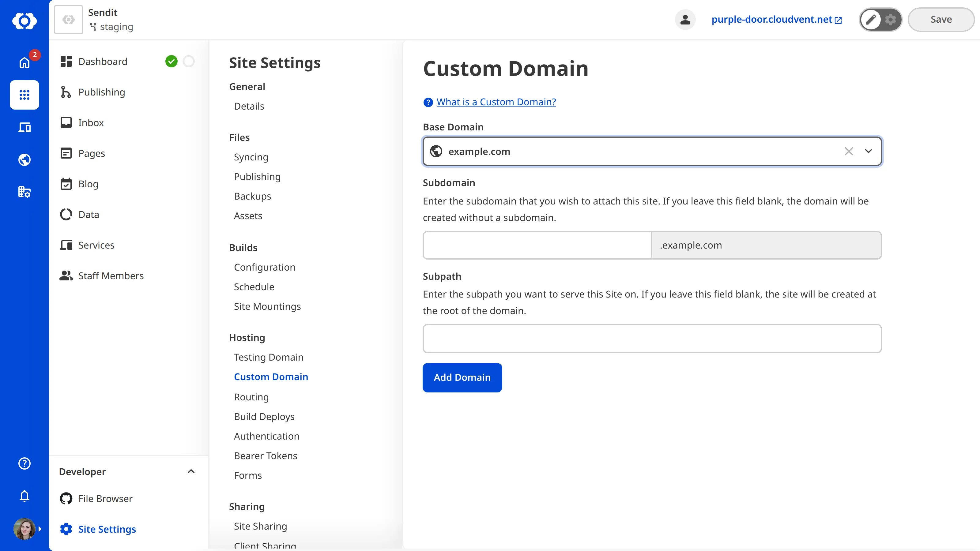This screenshot has width=980, height=551.
Task: Go to Authentication settings
Action: coord(266,436)
